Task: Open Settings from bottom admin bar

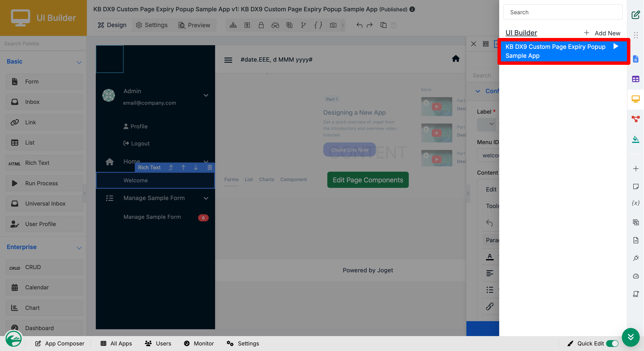Action: tap(243, 344)
